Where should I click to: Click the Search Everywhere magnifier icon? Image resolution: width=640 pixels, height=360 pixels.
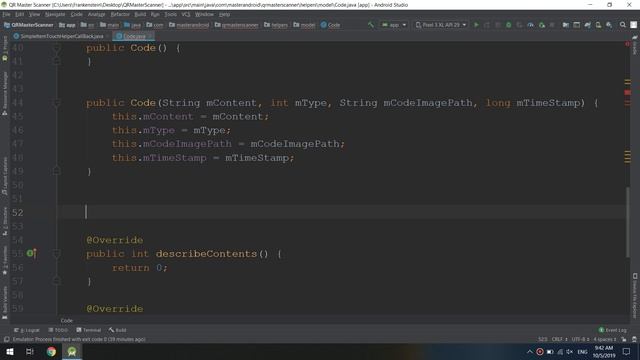coord(622,25)
